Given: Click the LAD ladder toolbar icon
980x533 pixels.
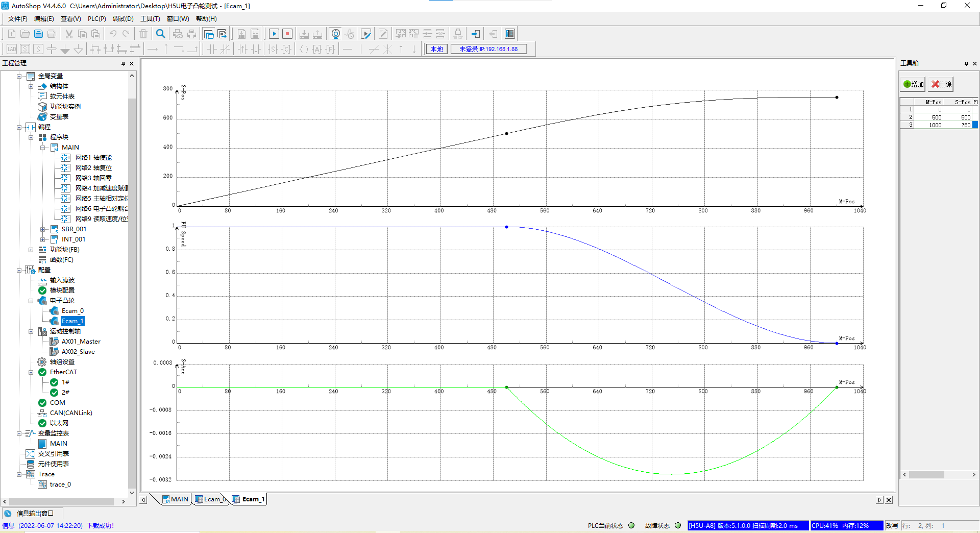Looking at the screenshot, I should click(x=11, y=49).
